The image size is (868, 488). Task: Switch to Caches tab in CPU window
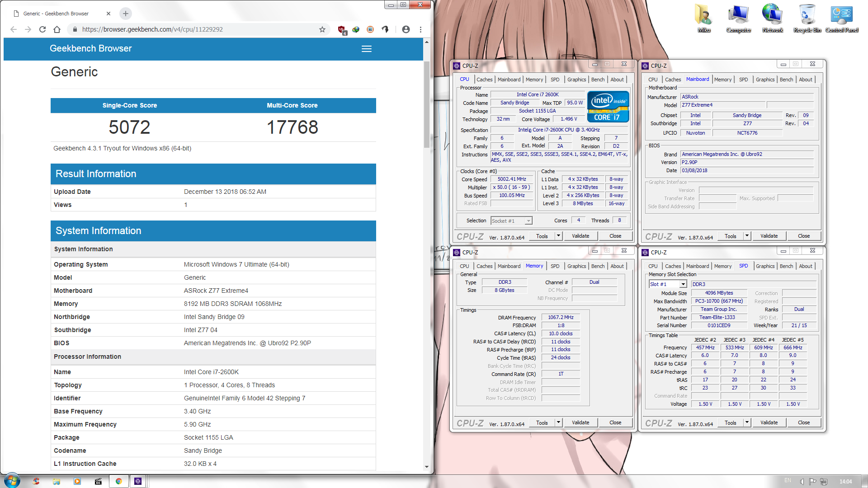click(484, 80)
